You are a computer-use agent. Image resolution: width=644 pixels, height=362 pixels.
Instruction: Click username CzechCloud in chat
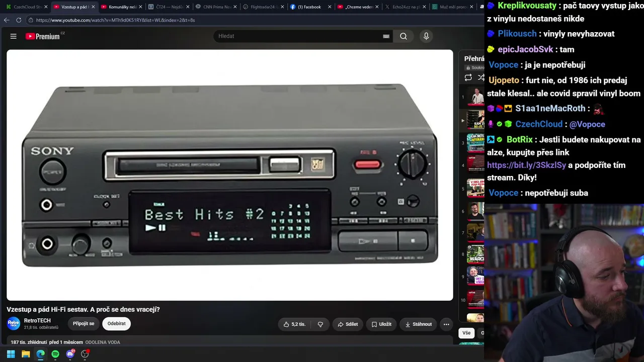pyautogui.click(x=539, y=124)
